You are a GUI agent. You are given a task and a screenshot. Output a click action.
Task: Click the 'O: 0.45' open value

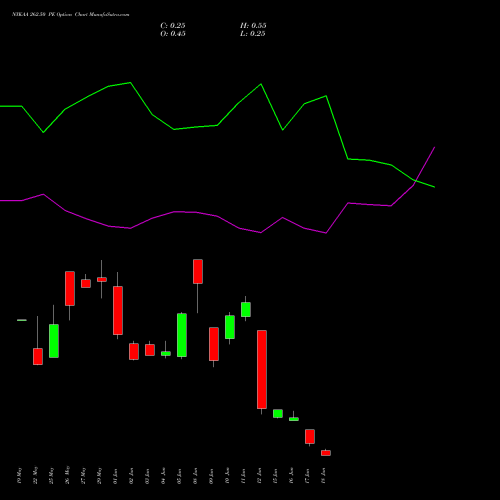point(173,34)
